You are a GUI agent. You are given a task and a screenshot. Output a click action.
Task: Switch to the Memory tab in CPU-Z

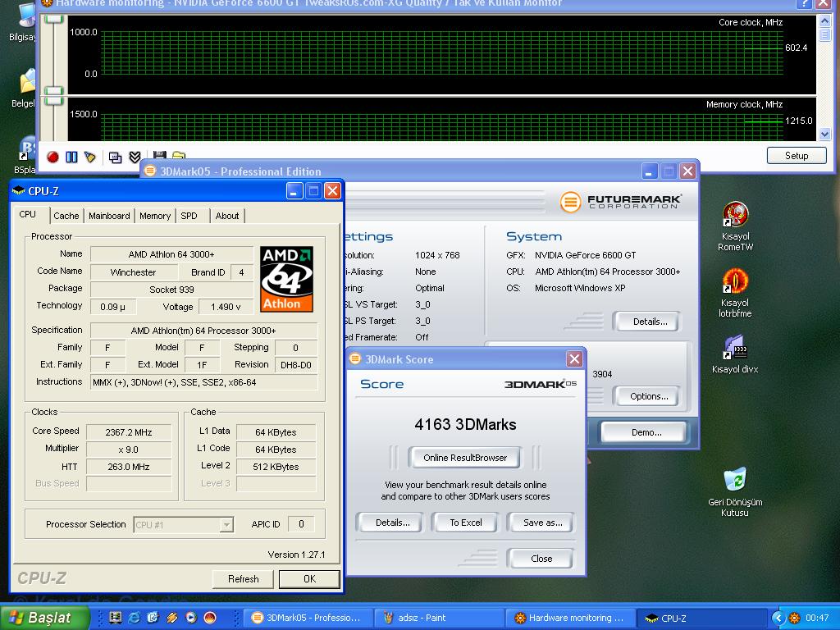155,216
